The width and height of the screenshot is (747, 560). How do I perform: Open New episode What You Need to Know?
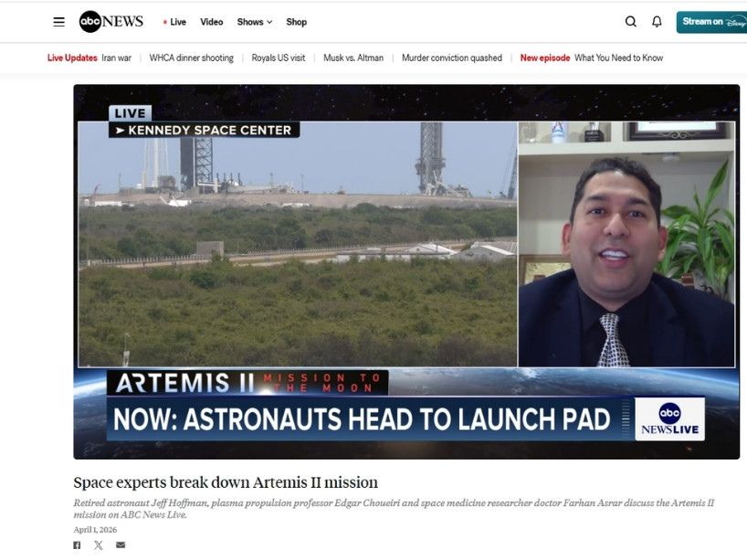(592, 58)
